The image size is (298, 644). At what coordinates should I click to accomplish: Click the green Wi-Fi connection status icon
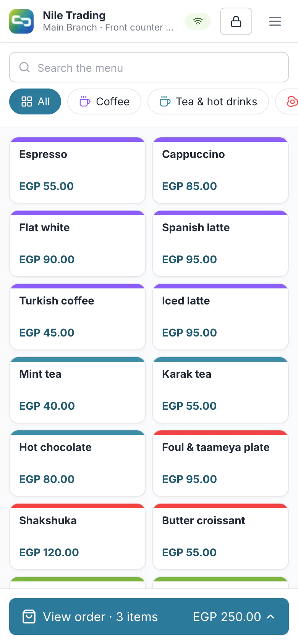[198, 21]
